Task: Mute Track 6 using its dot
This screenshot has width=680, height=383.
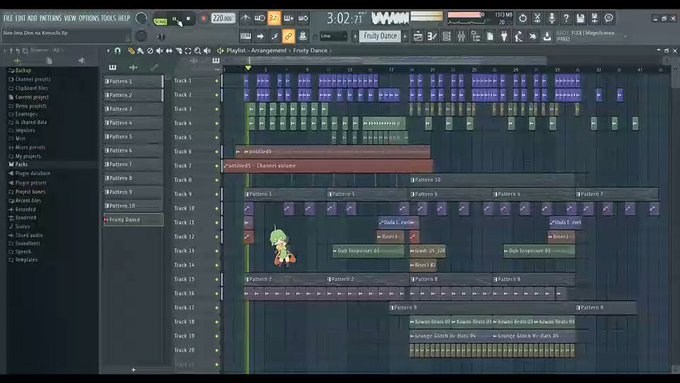Action: 217,151
